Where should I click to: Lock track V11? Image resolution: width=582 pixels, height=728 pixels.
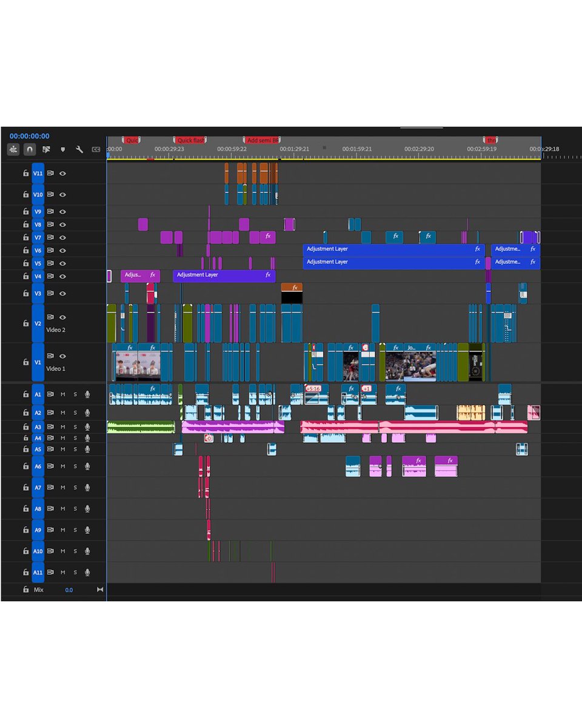pos(25,174)
